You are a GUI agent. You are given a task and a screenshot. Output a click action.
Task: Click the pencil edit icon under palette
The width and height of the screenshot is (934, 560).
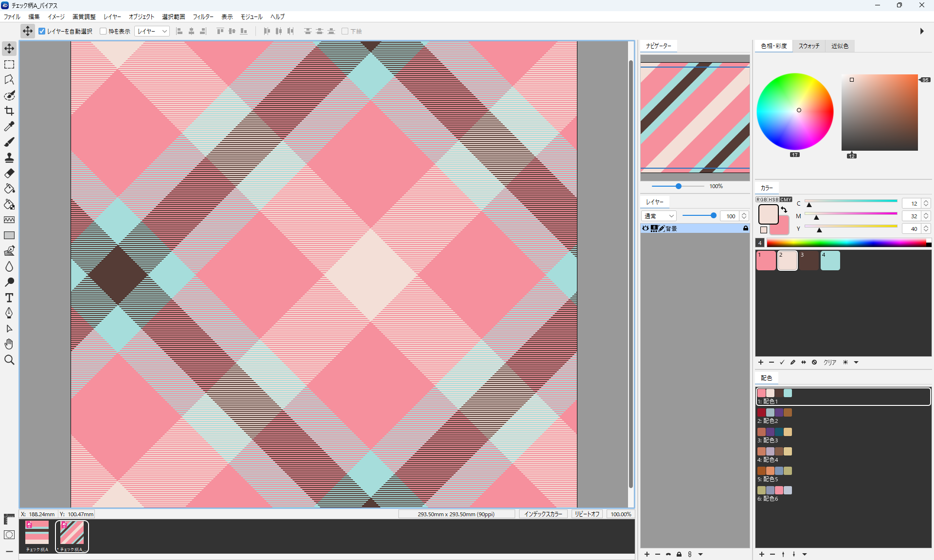coord(793,362)
